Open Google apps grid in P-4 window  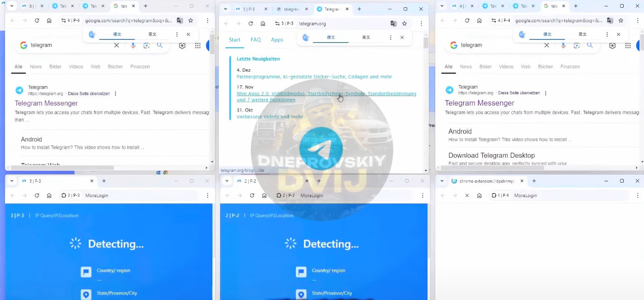(628, 45)
